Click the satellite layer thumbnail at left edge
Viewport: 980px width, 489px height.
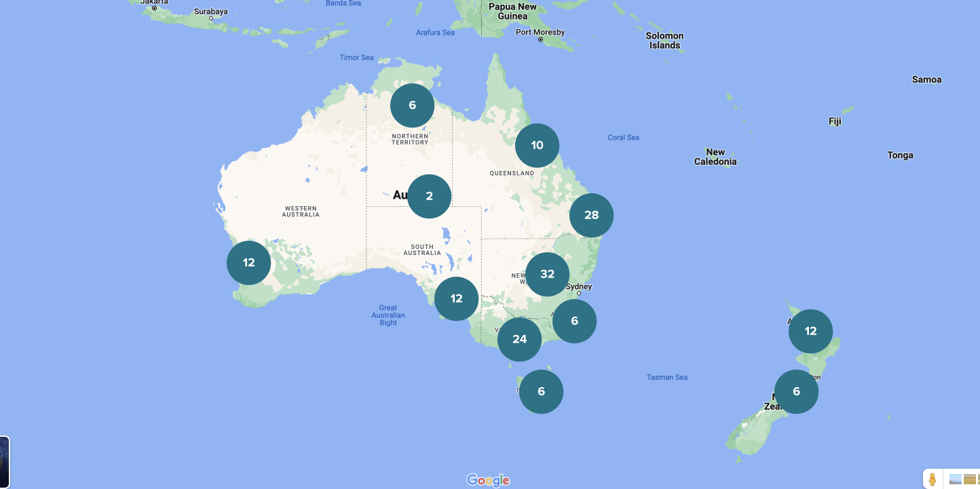pos(4,462)
